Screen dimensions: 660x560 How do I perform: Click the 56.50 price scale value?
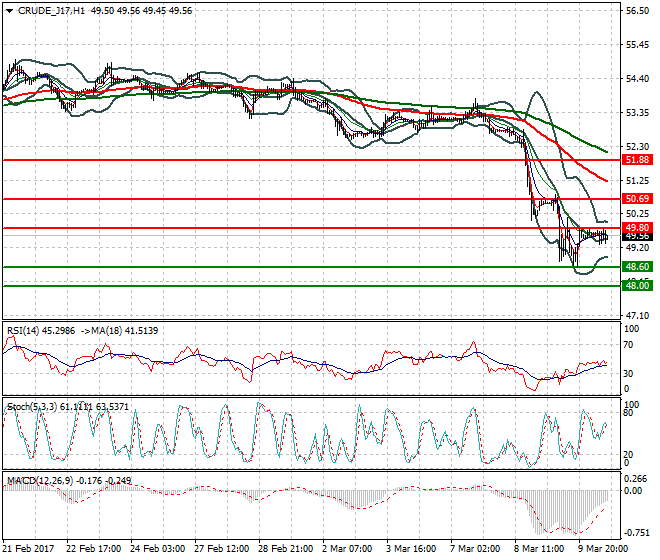click(x=637, y=11)
